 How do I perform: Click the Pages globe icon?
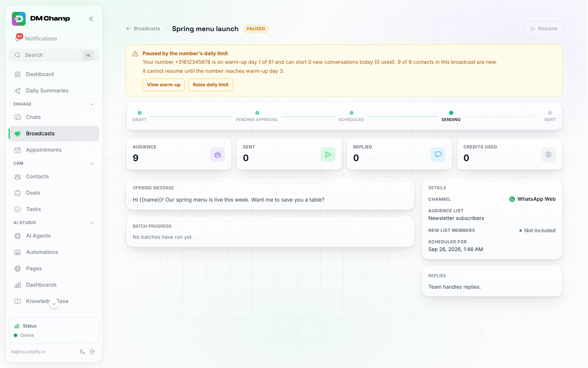click(x=18, y=268)
